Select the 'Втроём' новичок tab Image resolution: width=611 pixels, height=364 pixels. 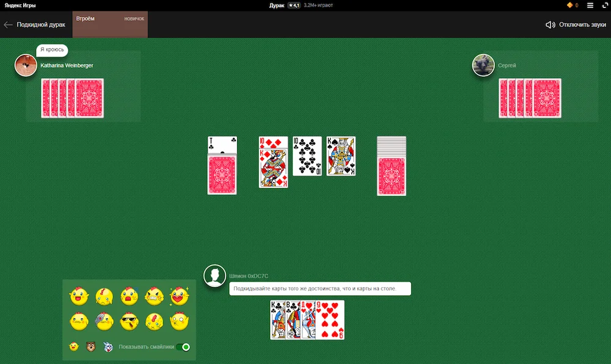pos(110,24)
